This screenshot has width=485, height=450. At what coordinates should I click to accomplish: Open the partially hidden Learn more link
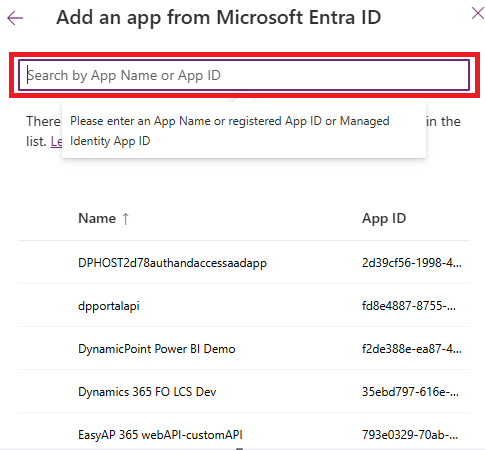(x=56, y=142)
